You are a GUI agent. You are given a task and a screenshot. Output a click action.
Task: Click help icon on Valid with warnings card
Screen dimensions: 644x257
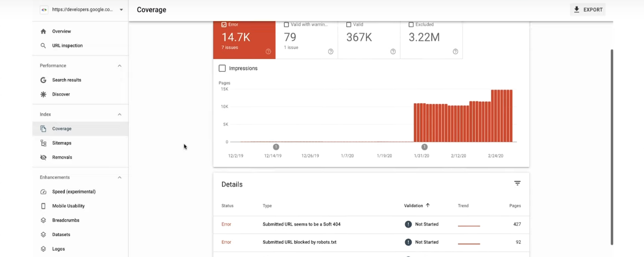point(331,52)
